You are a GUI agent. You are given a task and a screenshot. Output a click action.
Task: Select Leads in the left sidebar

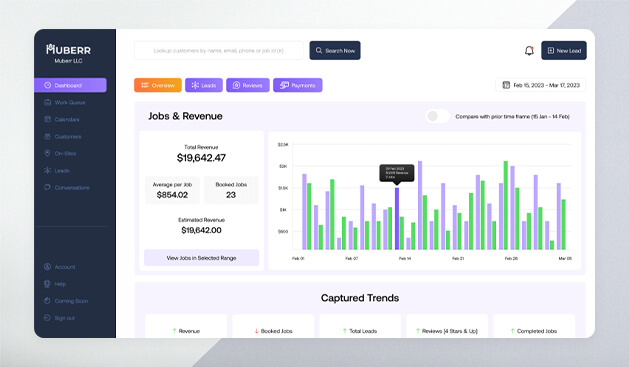click(57, 170)
